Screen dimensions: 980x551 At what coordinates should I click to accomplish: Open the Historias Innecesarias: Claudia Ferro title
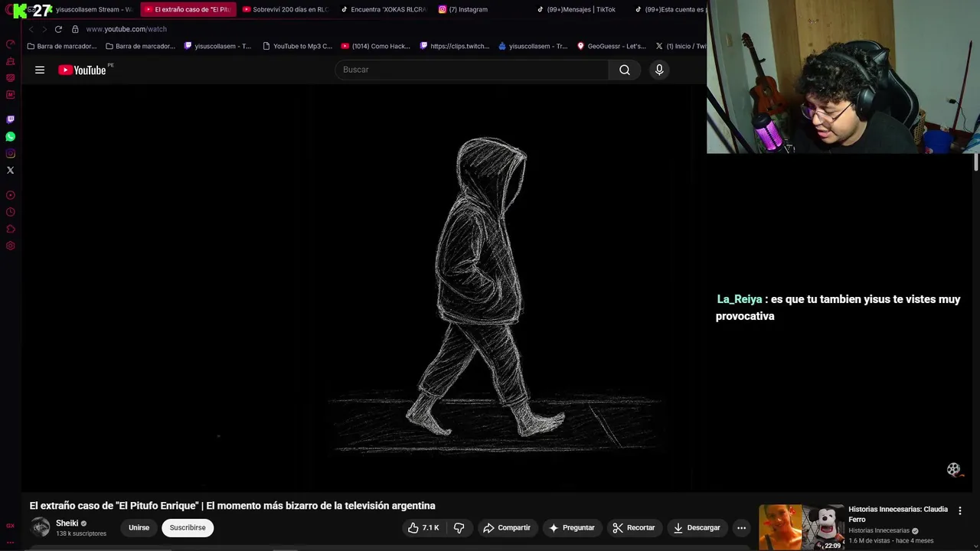point(898,514)
